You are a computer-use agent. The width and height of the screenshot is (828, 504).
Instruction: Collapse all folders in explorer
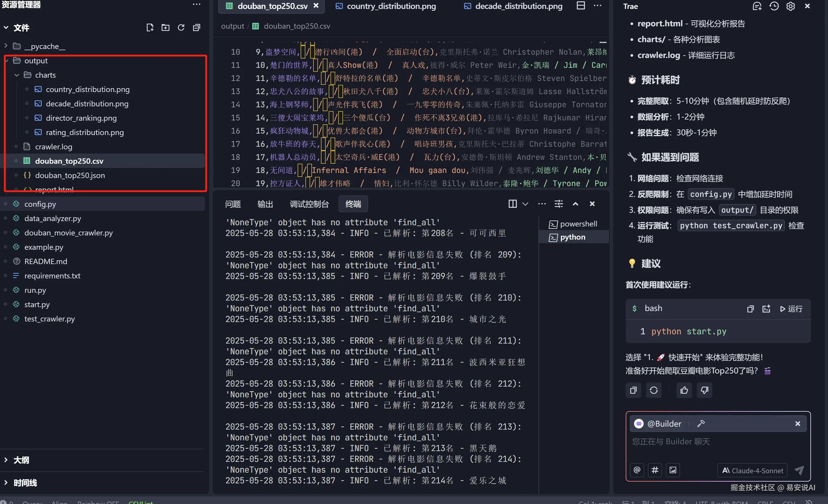coord(197,27)
